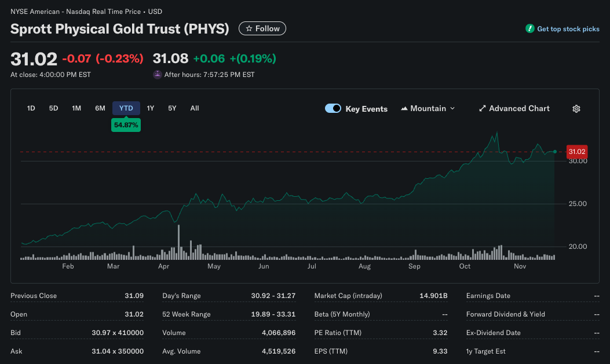This screenshot has width=610, height=364.
Task: Select the All time range
Action: (x=195, y=108)
